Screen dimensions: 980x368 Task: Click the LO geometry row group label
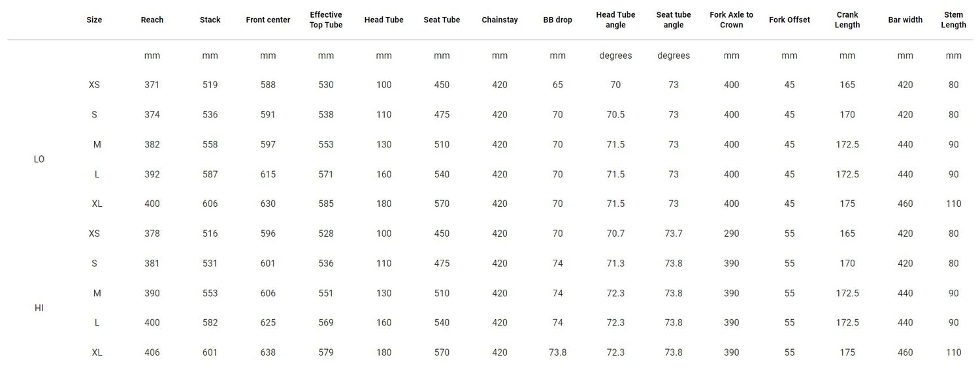(x=39, y=159)
